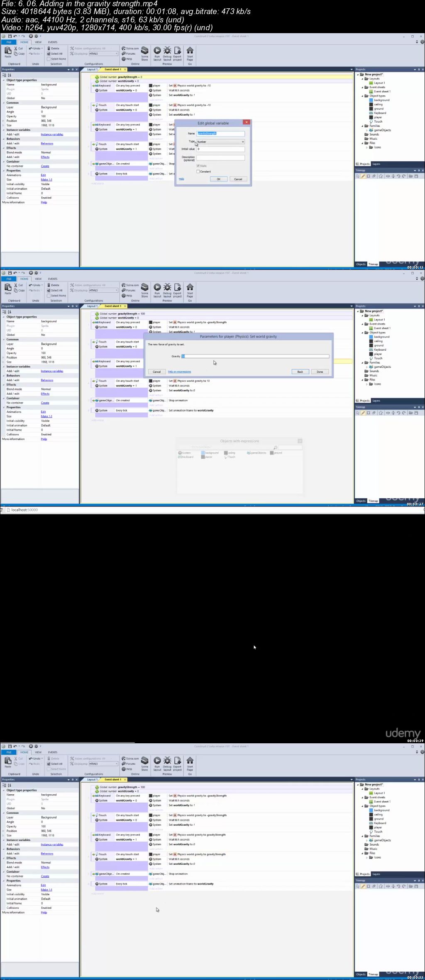Viewport: 425px width, 980px height.
Task: Collapse Layouts folder in bottom frame project tree
Action: point(362,789)
